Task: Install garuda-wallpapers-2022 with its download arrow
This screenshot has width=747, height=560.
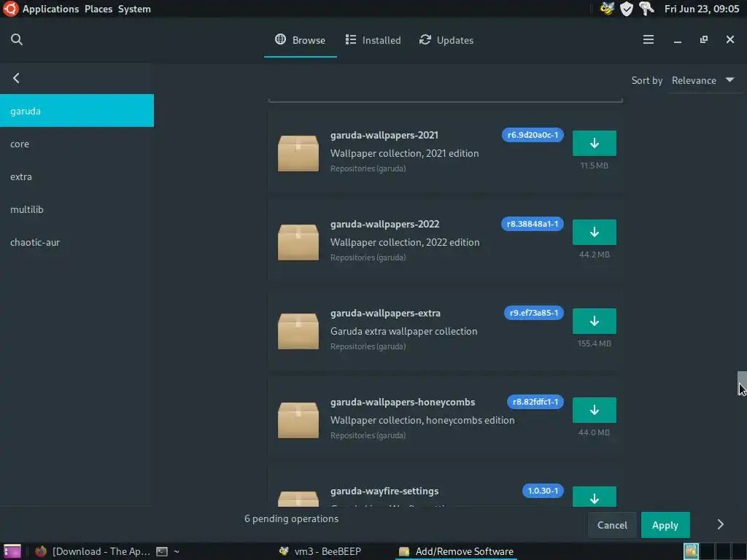Action: (x=594, y=232)
